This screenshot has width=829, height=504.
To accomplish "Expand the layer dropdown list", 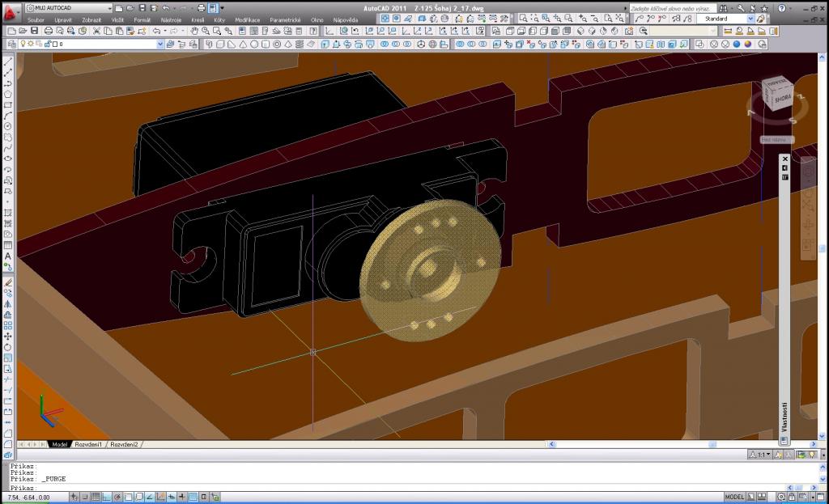I will tap(160, 44).
